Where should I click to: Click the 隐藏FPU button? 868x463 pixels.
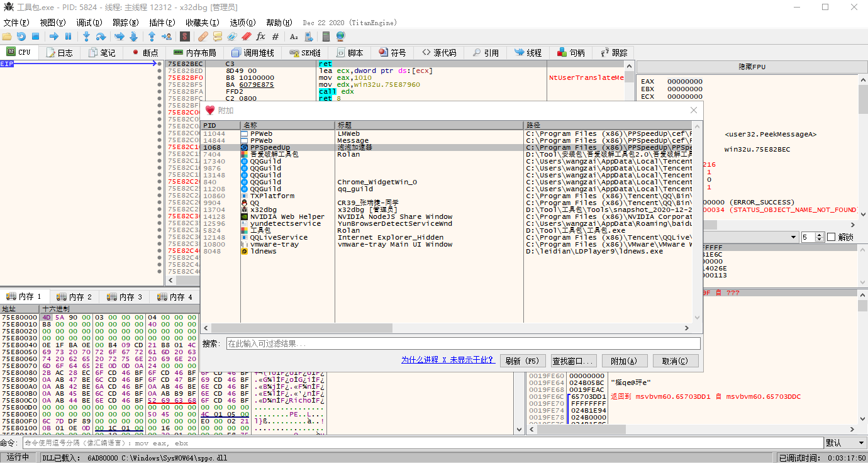(752, 67)
